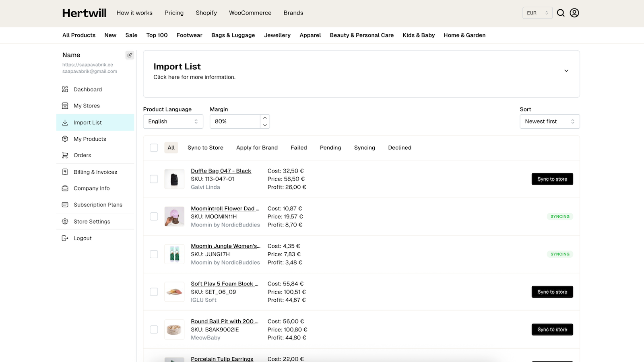Select the Duffle Bag 047 - Black checkbox
This screenshot has height=362, width=644.
tap(154, 179)
